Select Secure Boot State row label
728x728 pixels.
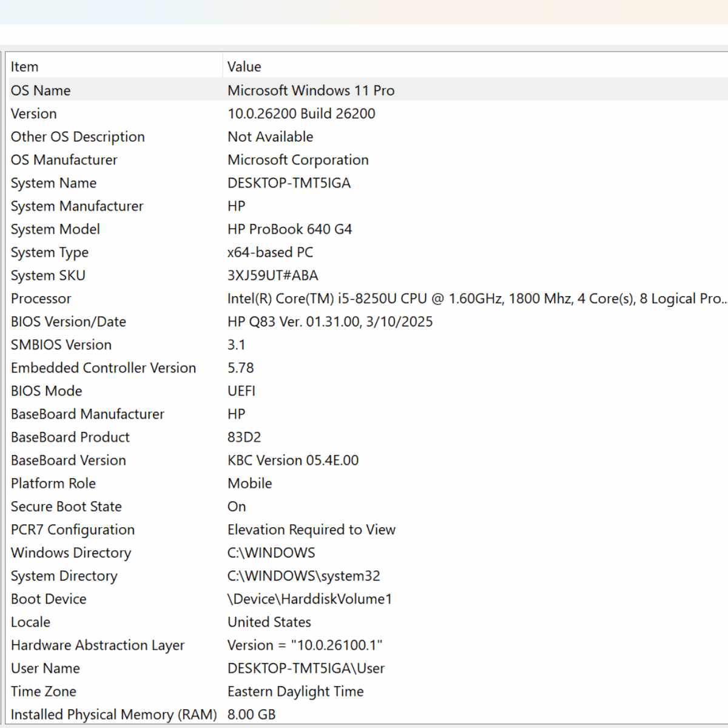pos(66,506)
